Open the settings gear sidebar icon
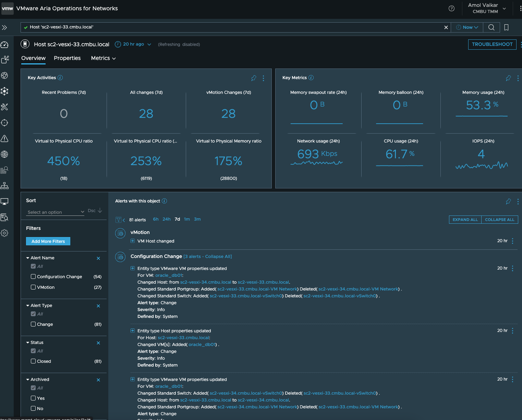522x420 pixels. [x=4, y=233]
